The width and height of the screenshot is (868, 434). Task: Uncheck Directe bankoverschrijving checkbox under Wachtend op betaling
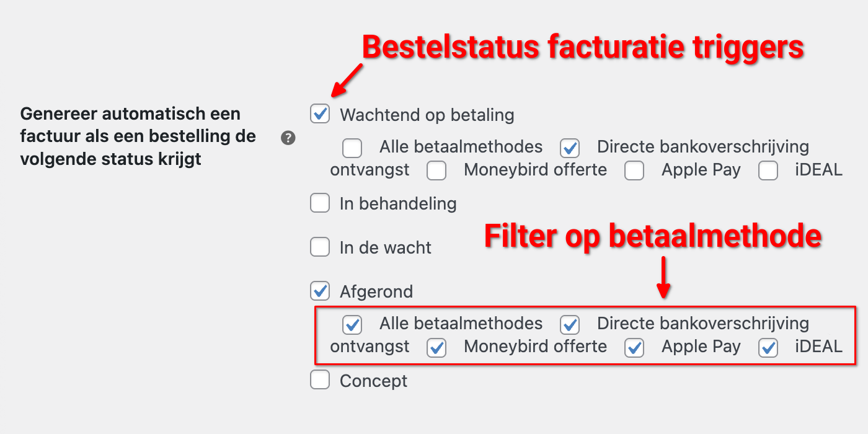pos(570,148)
